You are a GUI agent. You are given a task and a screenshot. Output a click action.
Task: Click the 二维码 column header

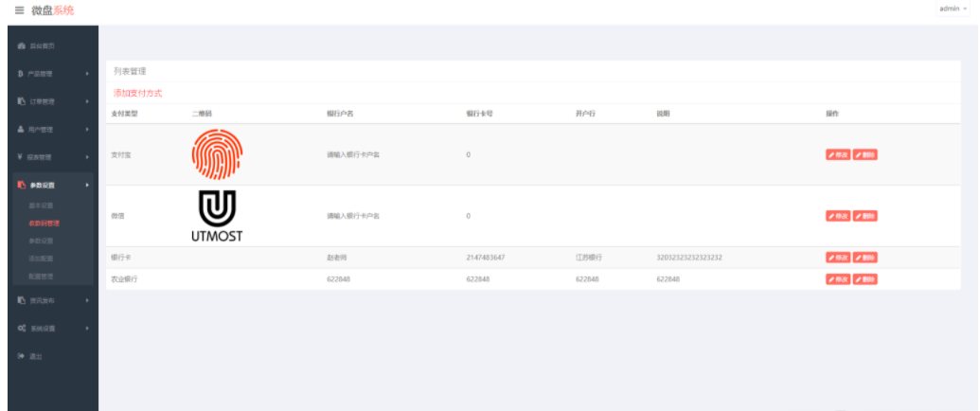[202, 114]
